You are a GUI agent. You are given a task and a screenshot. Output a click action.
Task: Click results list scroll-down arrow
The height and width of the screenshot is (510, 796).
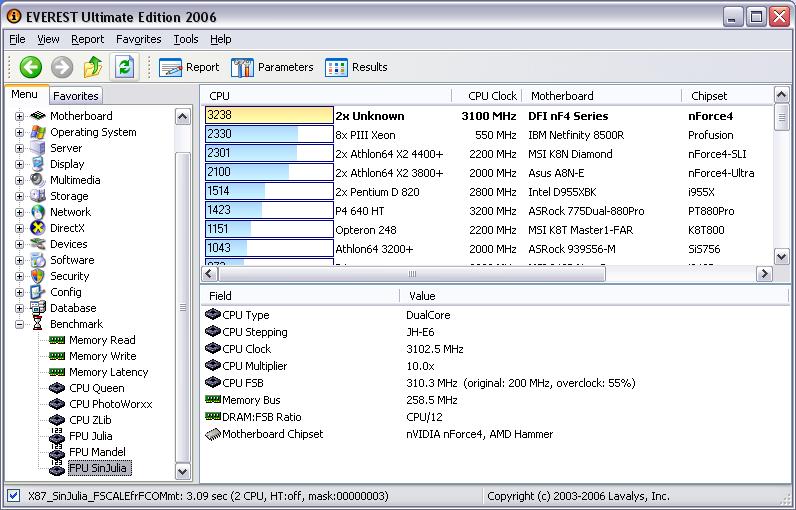click(781, 256)
